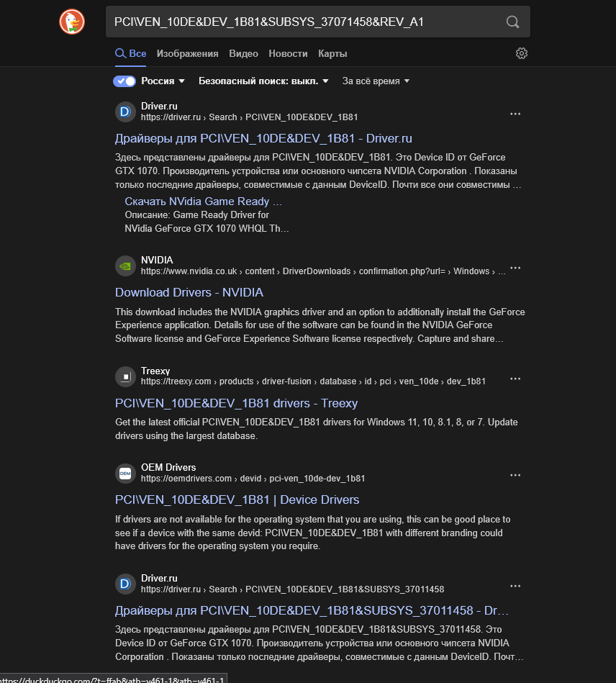This screenshot has height=683, width=616.
Task: Click the OEM Drivers site favicon
Action: (125, 473)
